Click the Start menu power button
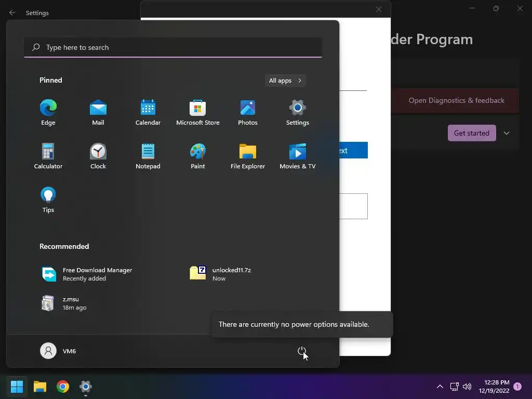 (302, 351)
